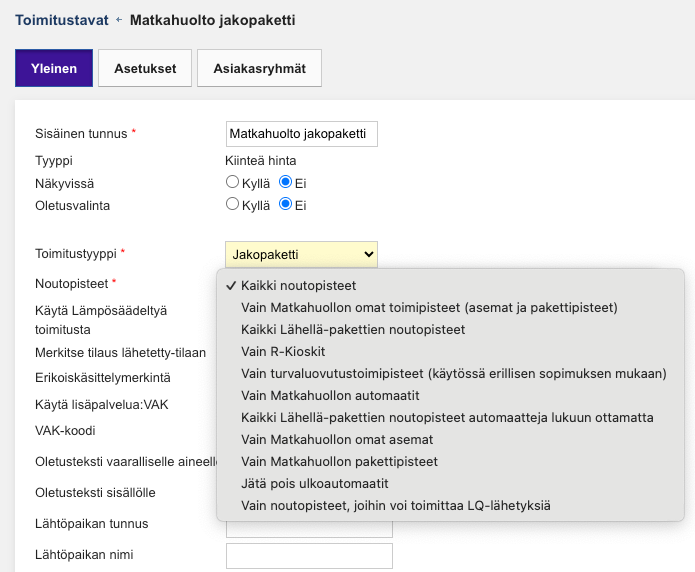Viewport: 695px width, 572px height.
Task: Click the Kiinteä hinta type value
Action: click(x=261, y=161)
